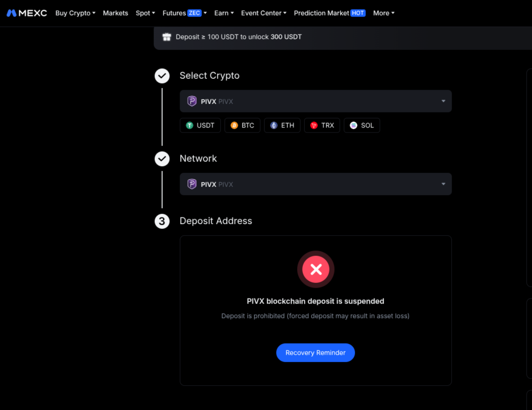Screen dimensions: 532x410
Task: Click the Solana coin icon
Action: tap(354, 125)
